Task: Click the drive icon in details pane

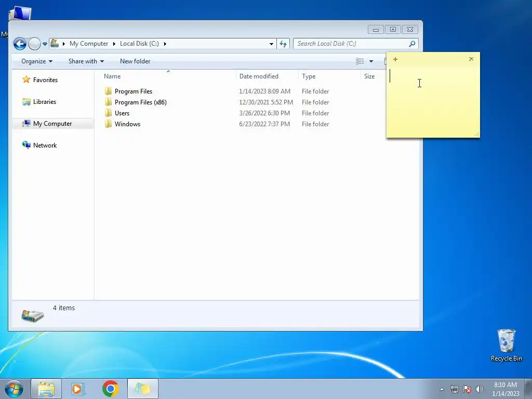Action: tap(33, 316)
